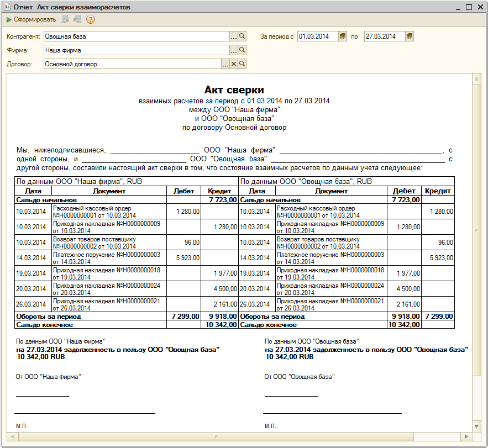Screen dimensions: 488x448
Task: Click the report window title bar icon
Action: click(x=7, y=7)
